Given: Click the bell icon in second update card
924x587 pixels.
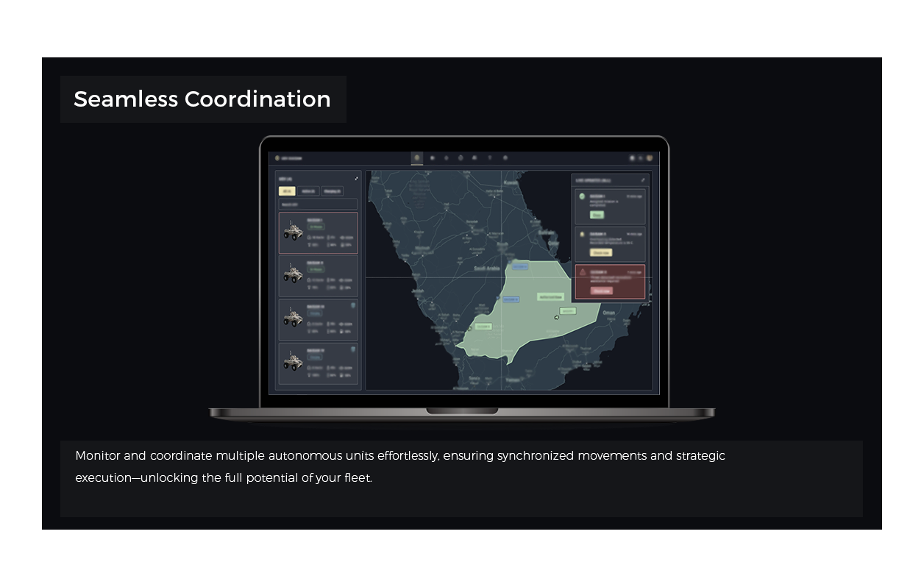Looking at the screenshot, I should coord(582,235).
